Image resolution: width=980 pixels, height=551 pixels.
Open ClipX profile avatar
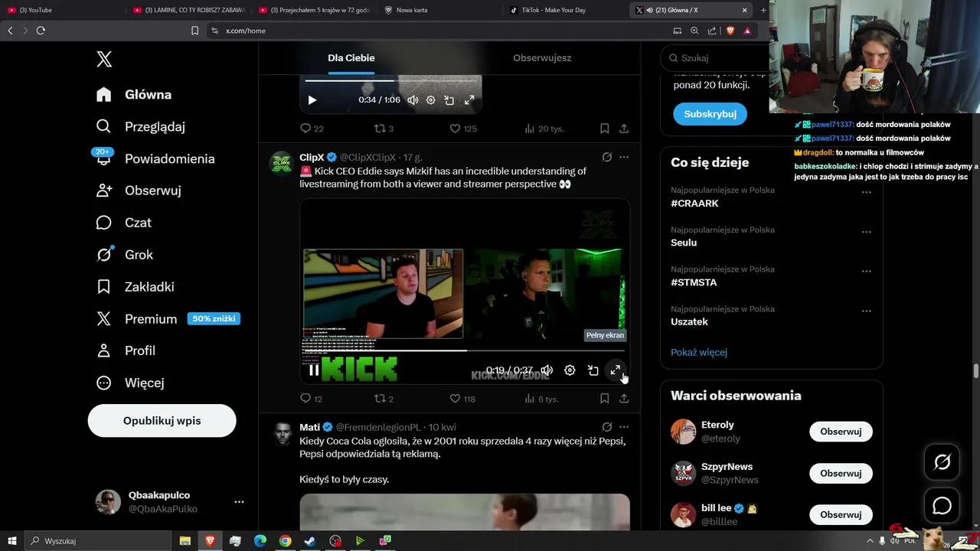[x=282, y=163]
